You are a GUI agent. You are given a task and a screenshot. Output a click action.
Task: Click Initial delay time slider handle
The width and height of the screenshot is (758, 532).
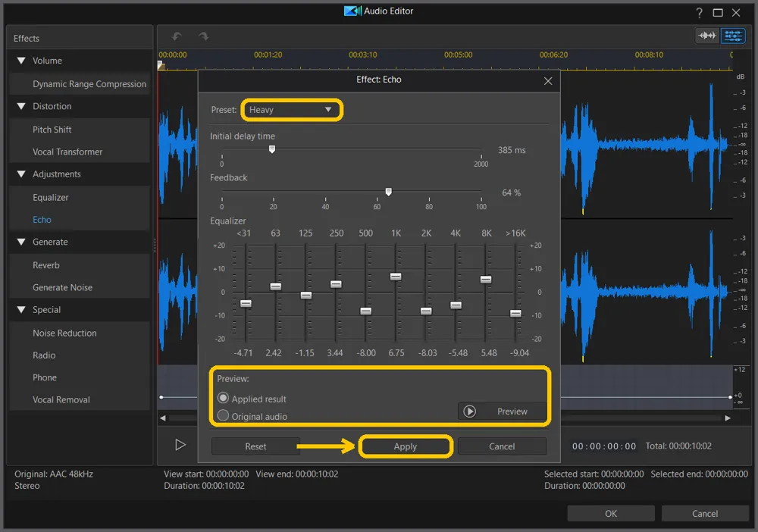click(x=272, y=149)
